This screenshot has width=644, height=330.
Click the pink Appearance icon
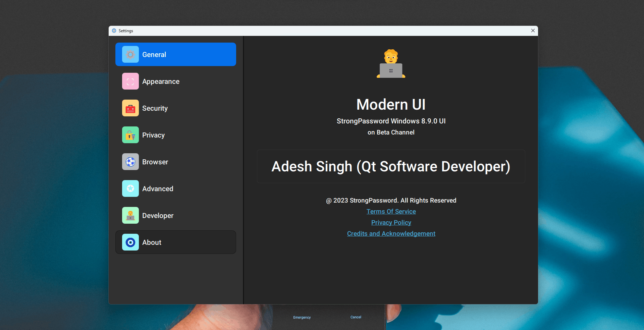(130, 81)
